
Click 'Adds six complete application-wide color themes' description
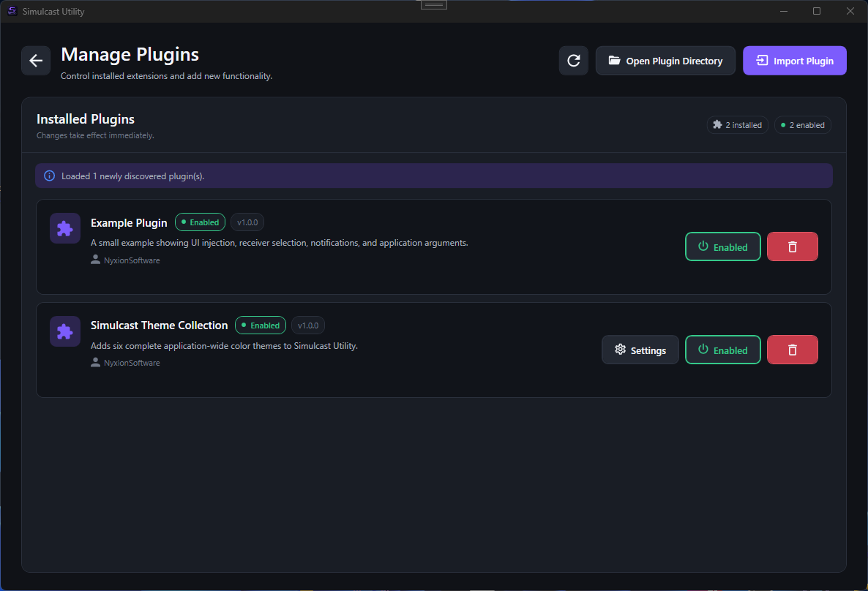pyautogui.click(x=224, y=346)
